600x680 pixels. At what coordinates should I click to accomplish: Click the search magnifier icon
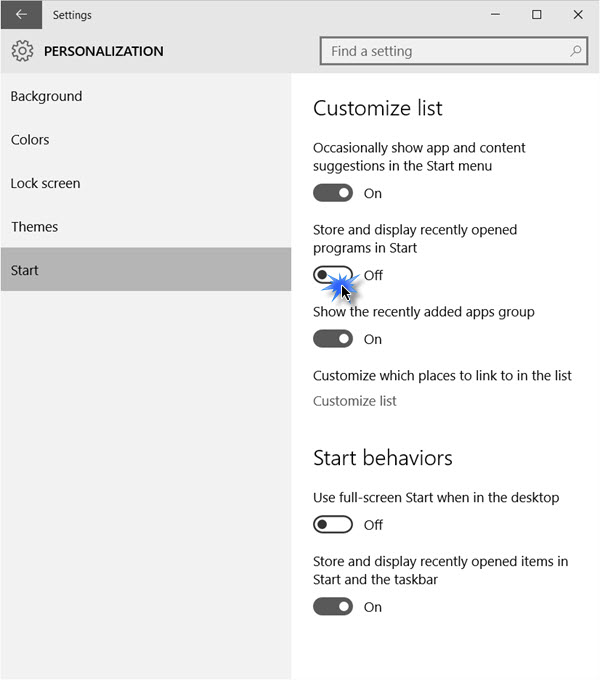tap(576, 51)
